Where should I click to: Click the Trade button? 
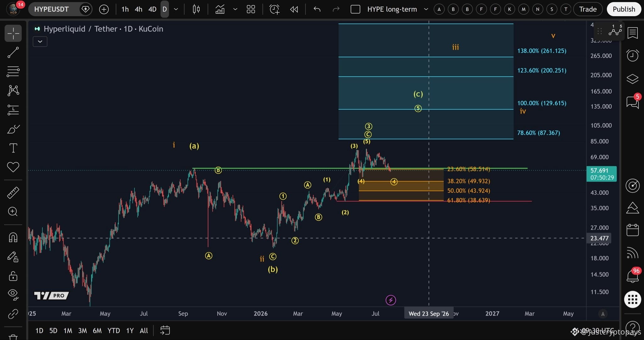[588, 9]
